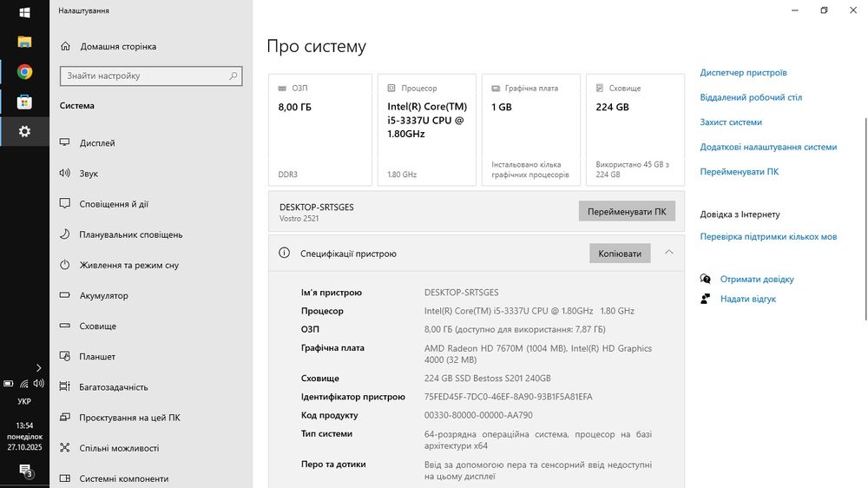Switch the УКР input language indicator
The image size is (868, 488).
pyautogui.click(x=24, y=401)
